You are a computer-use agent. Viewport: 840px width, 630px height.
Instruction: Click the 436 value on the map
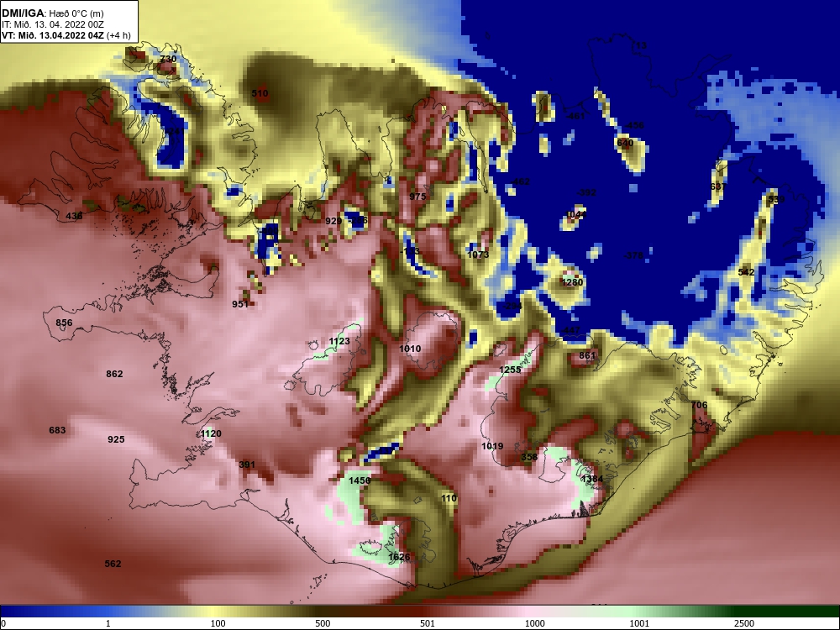point(75,216)
